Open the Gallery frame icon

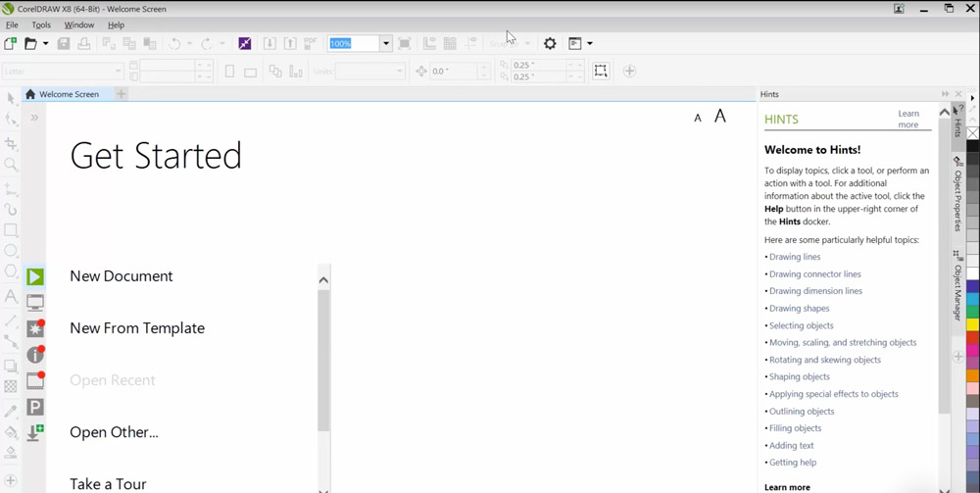(x=35, y=380)
